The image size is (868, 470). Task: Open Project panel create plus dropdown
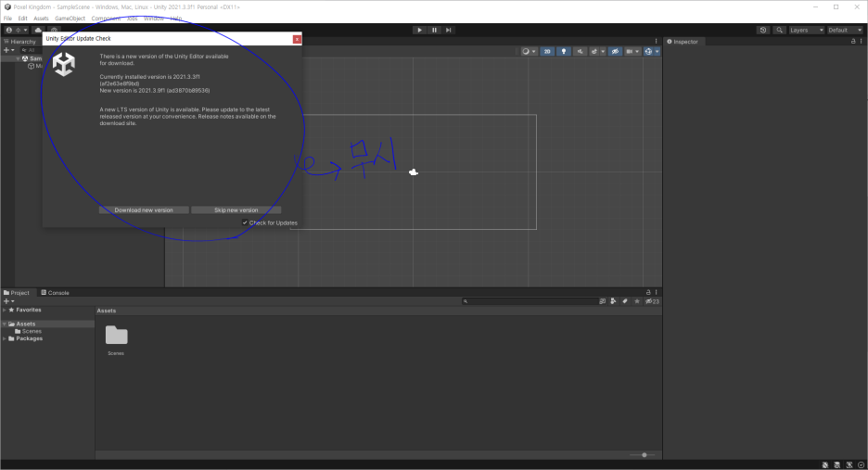click(9, 301)
